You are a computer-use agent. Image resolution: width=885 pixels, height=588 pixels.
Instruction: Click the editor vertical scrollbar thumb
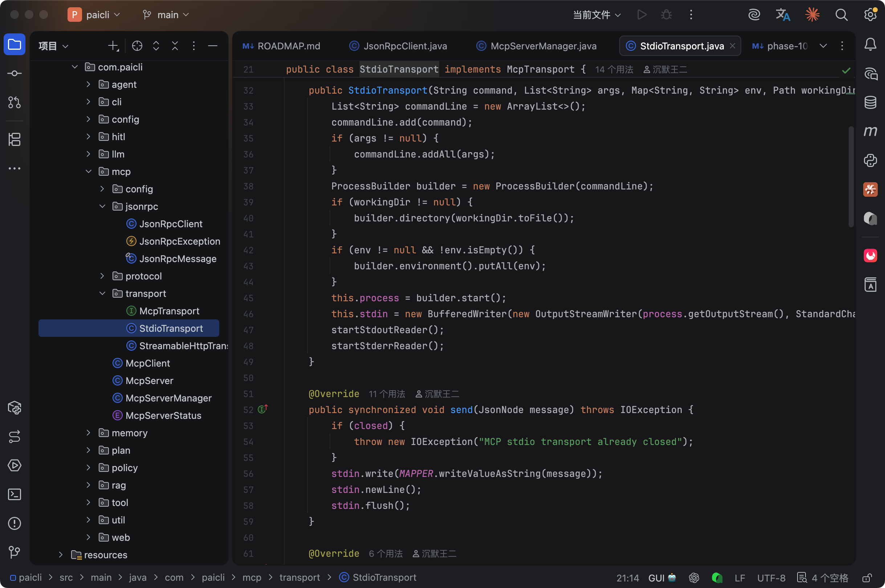[851, 176]
